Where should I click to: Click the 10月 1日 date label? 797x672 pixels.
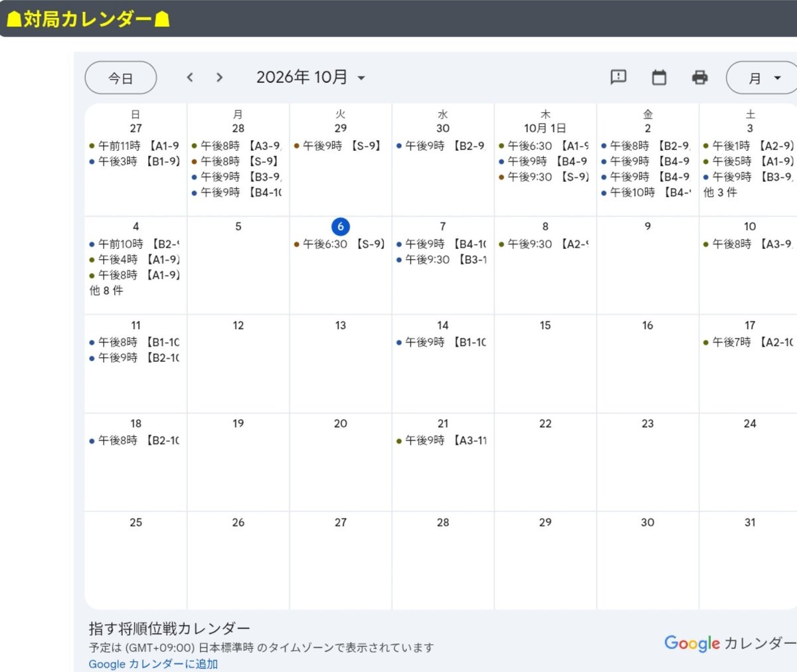click(x=545, y=128)
